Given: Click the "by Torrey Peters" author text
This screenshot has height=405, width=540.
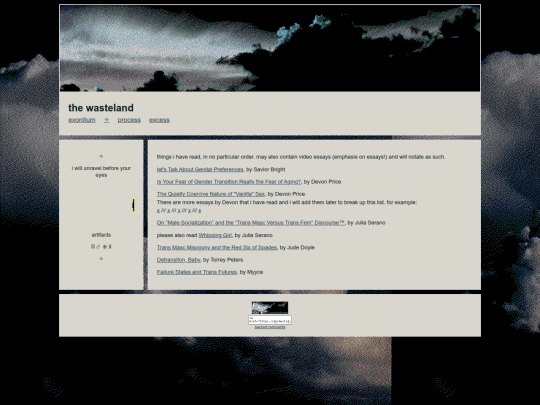Looking at the screenshot, I should click(x=223, y=260).
